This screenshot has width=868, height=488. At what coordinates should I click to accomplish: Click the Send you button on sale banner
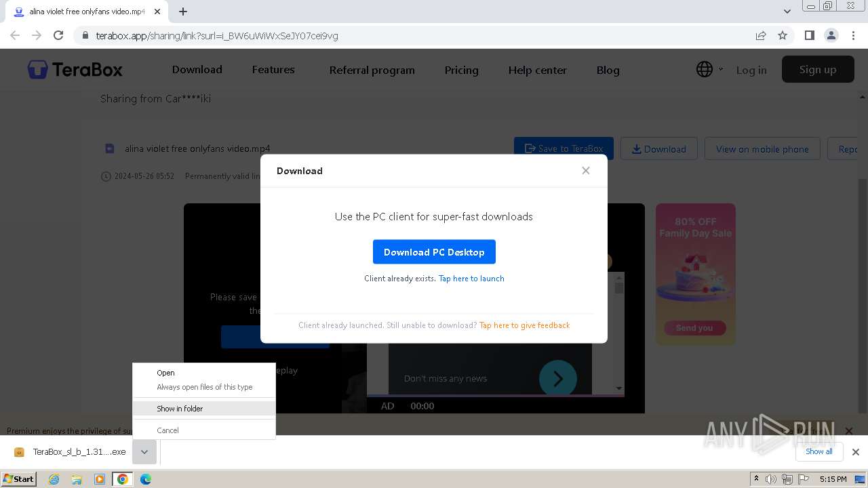694,328
